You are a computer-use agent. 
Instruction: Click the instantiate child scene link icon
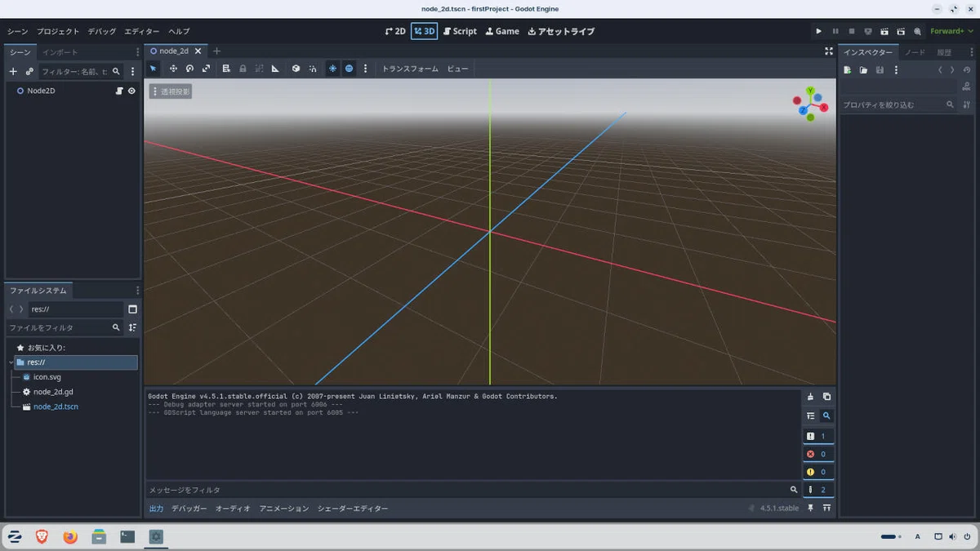coord(29,72)
